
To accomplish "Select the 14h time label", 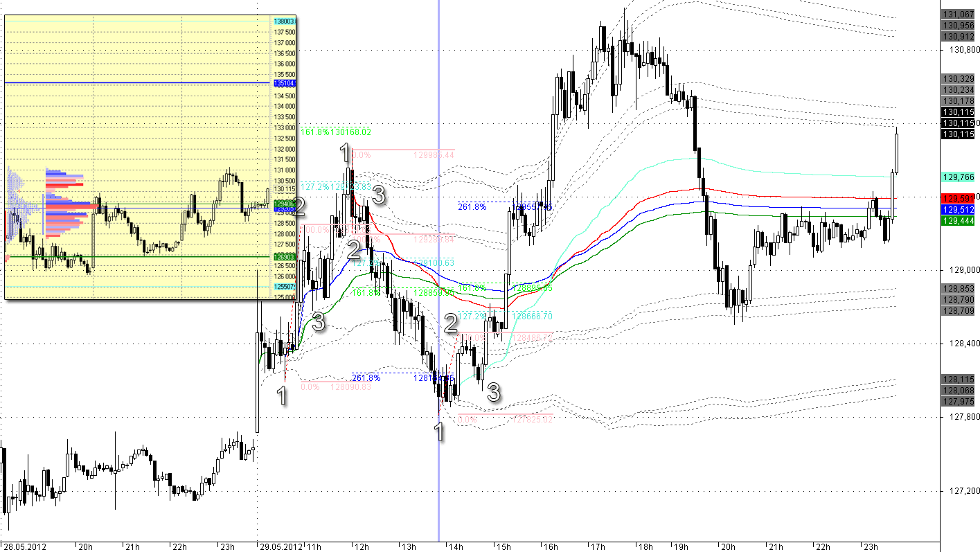I will 456,546.
